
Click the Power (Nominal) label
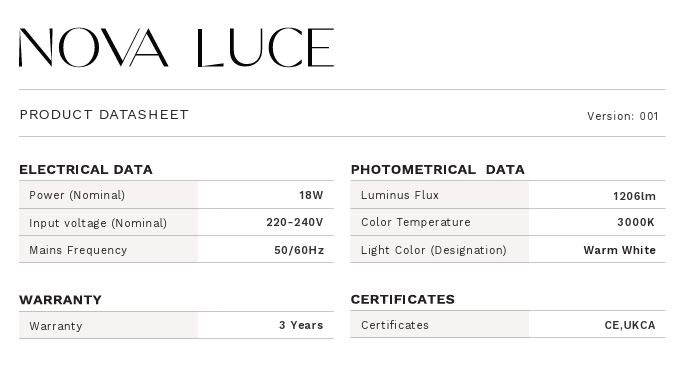tap(77, 195)
